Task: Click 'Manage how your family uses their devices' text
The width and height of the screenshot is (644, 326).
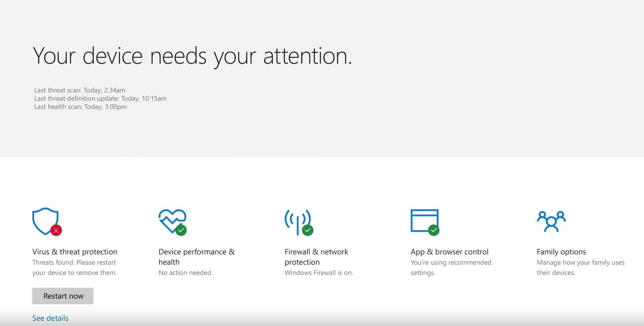Action: pos(581,268)
